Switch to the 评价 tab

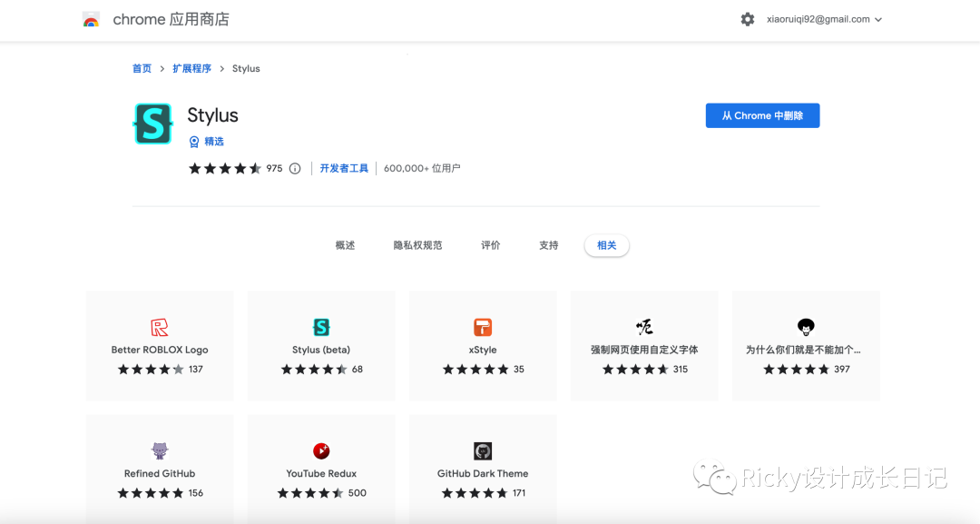[491, 245]
